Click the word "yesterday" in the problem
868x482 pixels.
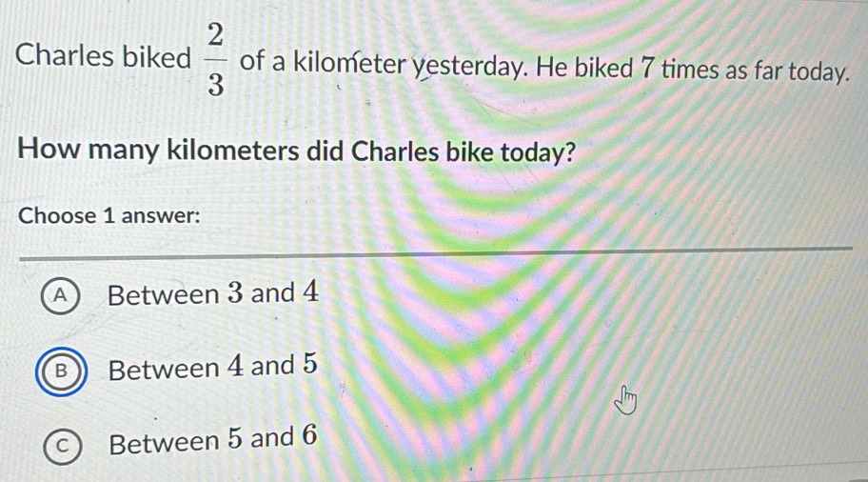pos(469,66)
